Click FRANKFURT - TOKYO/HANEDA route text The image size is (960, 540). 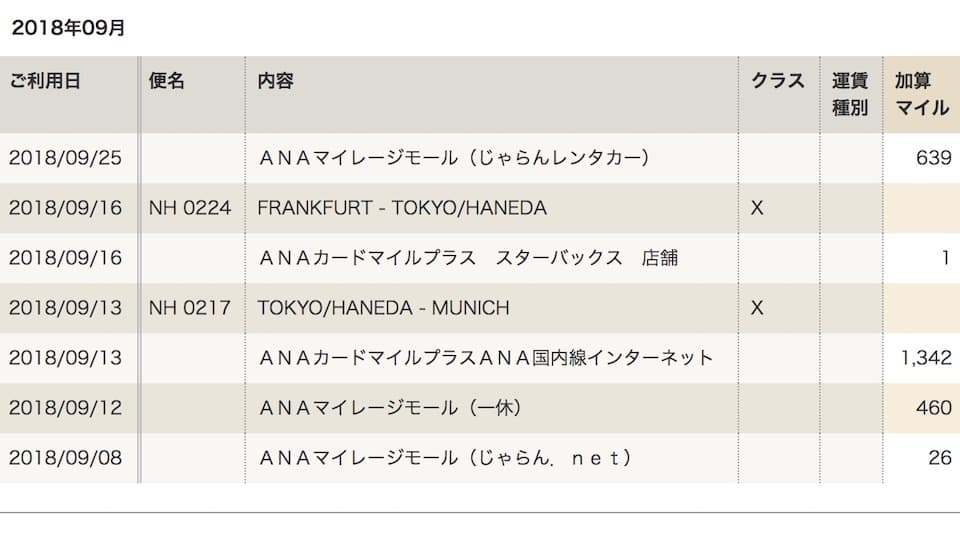pyautogui.click(x=402, y=208)
